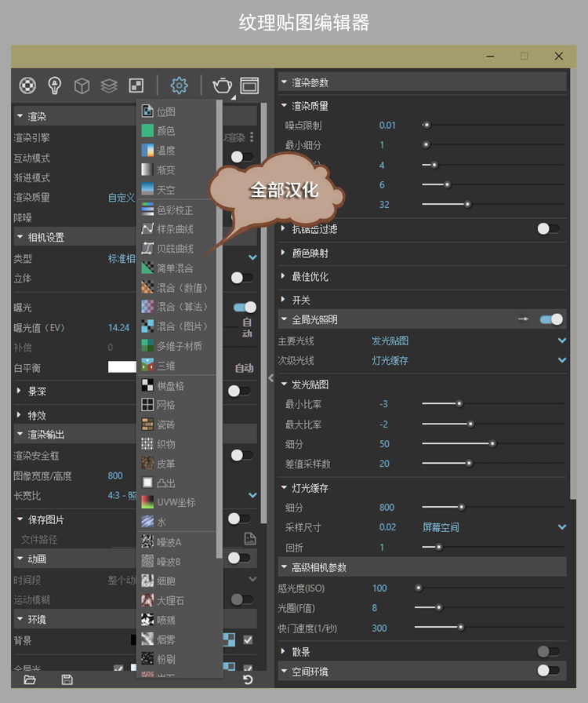Toggle 立体 stereo switch
This screenshot has height=703, width=588.
point(242,278)
